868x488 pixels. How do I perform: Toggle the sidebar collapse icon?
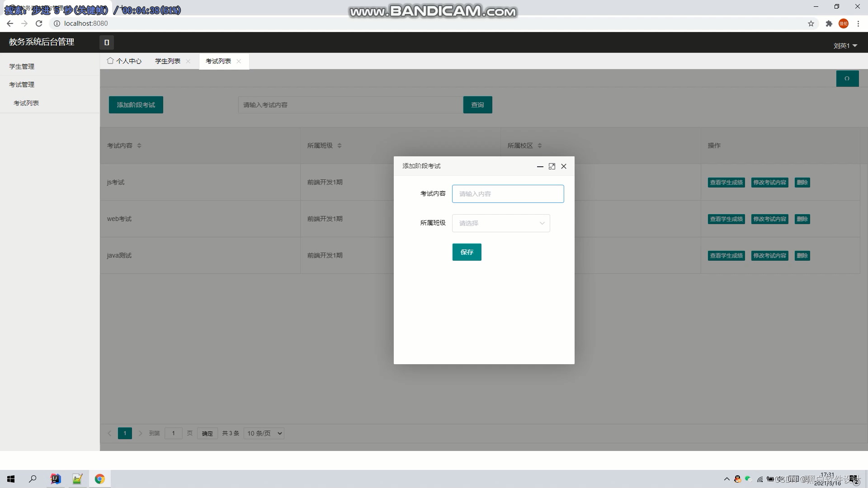click(107, 42)
